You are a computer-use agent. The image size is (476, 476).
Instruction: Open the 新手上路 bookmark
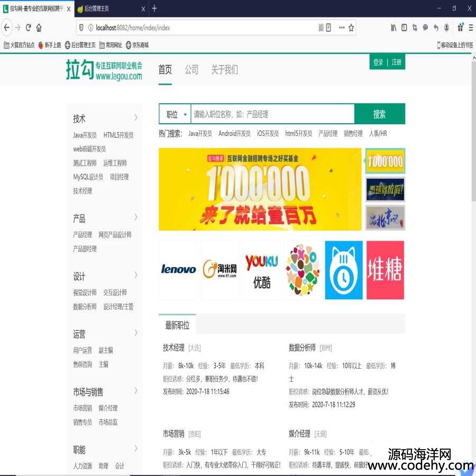tap(50, 45)
